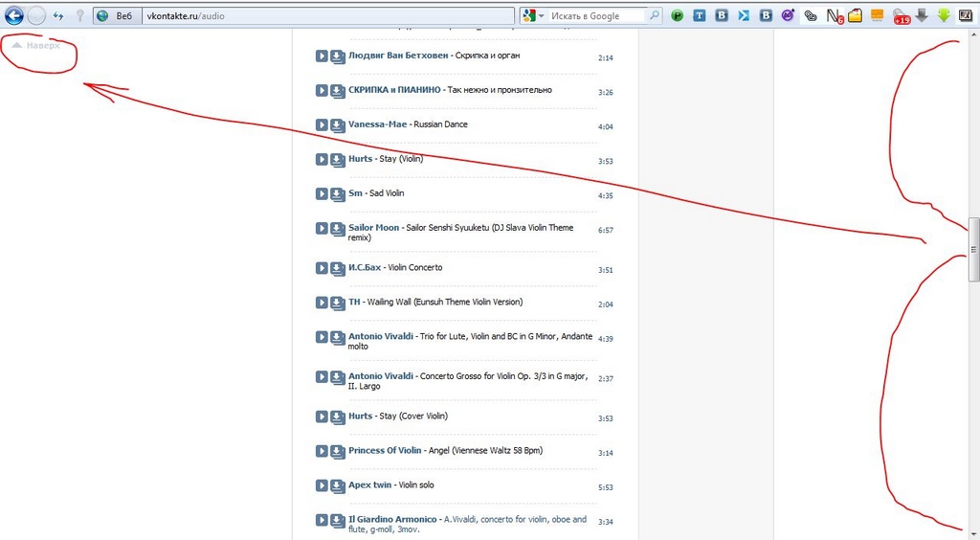Click the purple smiley face extension icon
980x540 pixels.
pos(788,15)
